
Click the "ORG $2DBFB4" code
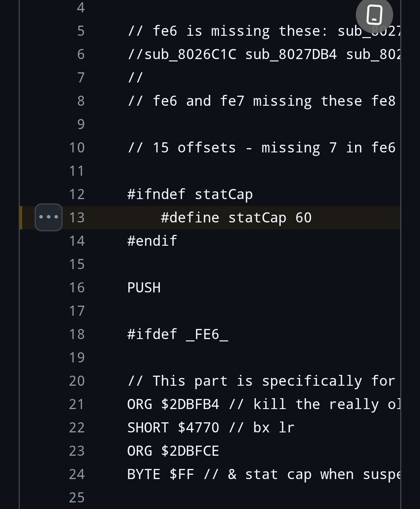pos(173,404)
